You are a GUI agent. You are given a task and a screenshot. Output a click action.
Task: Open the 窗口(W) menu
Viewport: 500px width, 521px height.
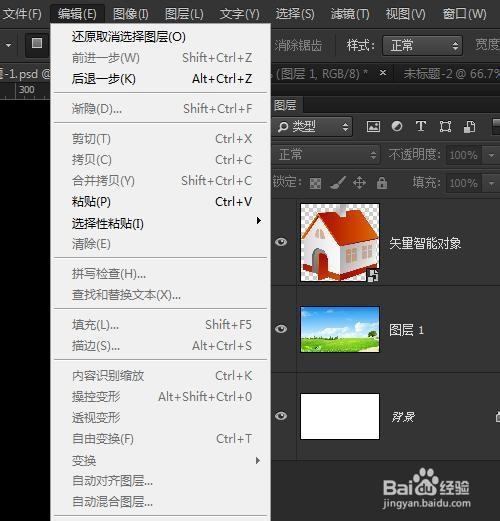click(464, 14)
